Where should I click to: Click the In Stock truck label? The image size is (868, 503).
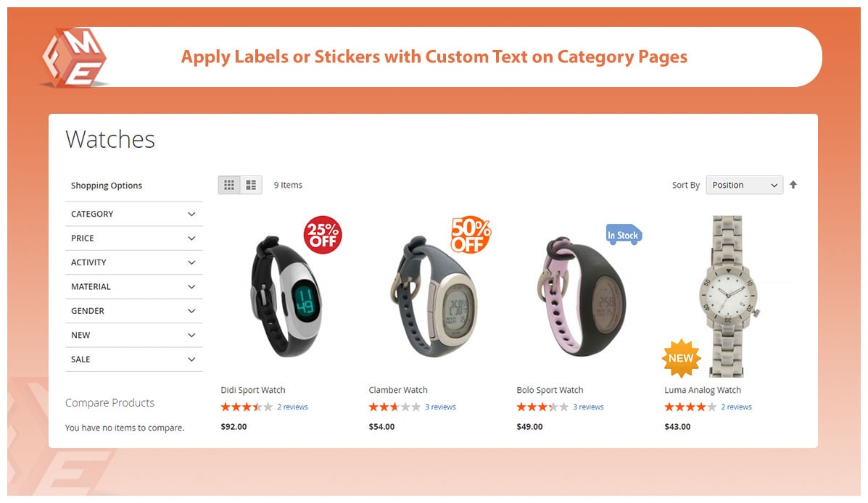(624, 235)
